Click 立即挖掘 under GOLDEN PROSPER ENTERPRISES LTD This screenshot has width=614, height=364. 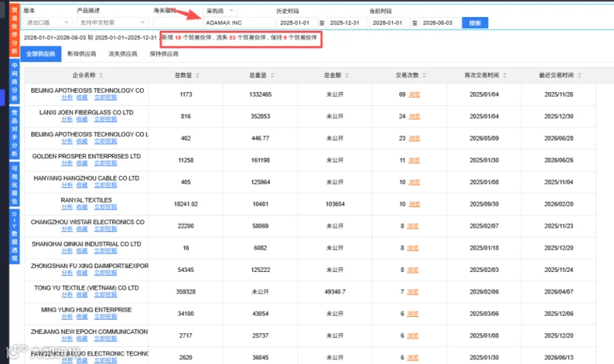105,163
